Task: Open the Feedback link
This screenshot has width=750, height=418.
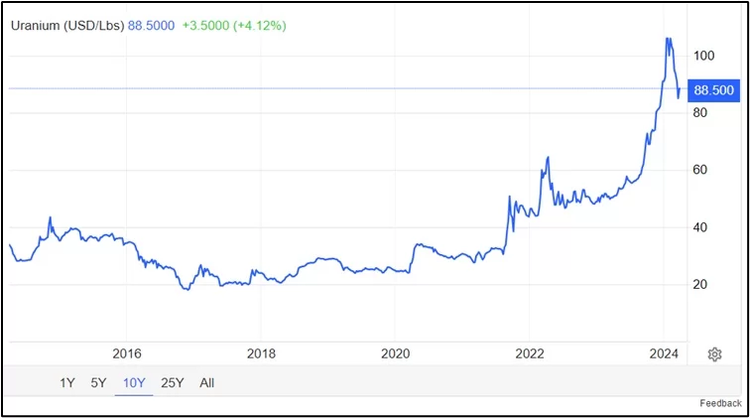Action: 720,403
